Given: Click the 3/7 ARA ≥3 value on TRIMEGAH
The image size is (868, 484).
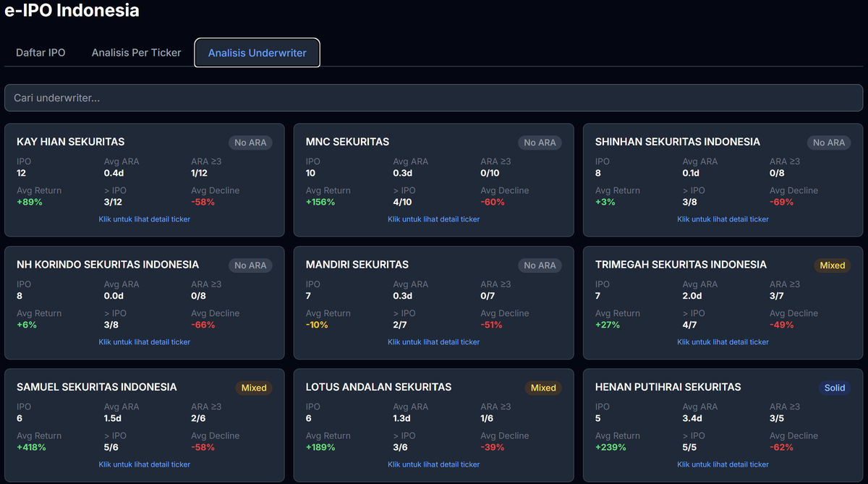Looking at the screenshot, I should click(777, 296).
